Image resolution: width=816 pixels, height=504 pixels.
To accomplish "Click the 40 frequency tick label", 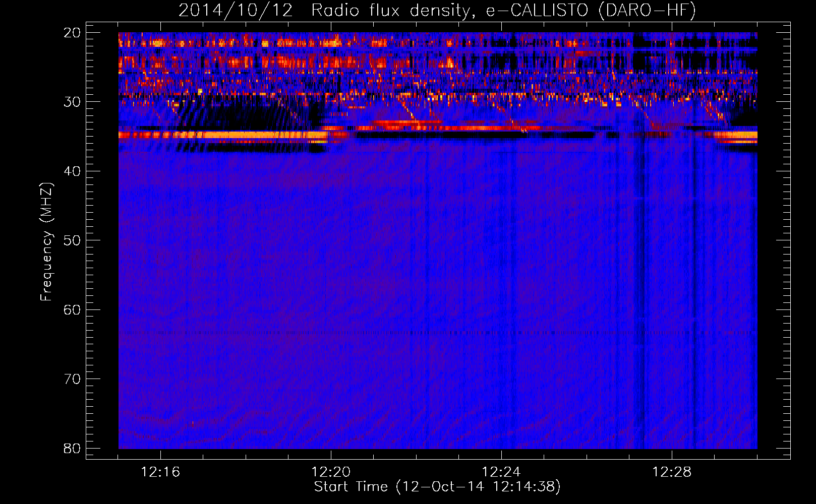I will pos(72,171).
